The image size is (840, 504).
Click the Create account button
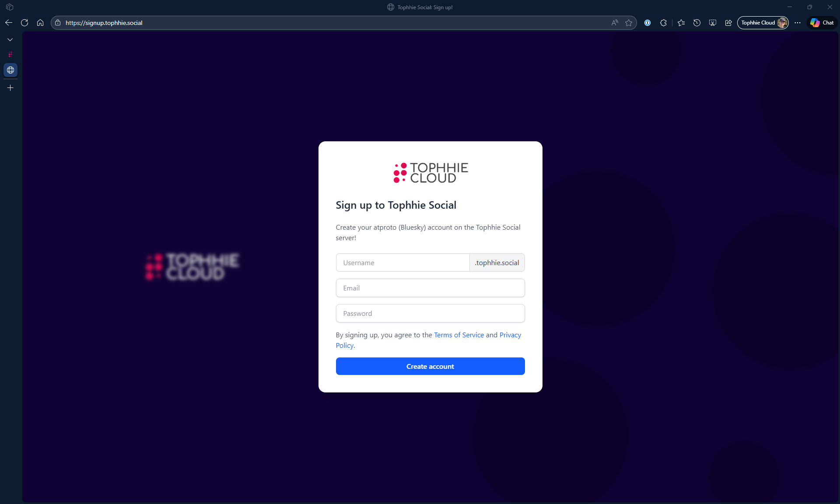tap(430, 366)
